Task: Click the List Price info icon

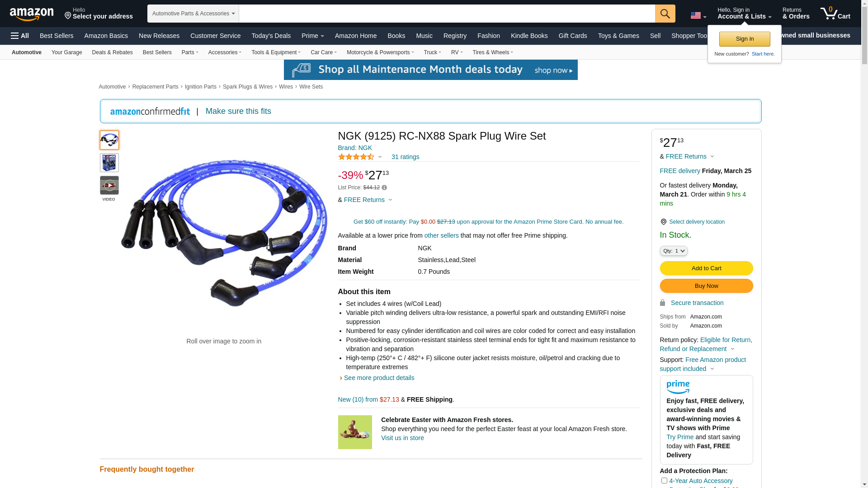Action: 384,188
